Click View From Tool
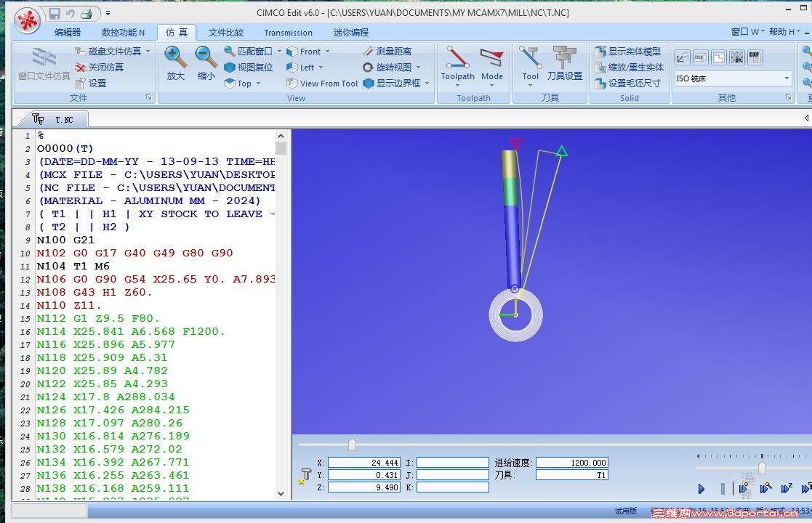This screenshot has height=523, width=812. [x=321, y=84]
